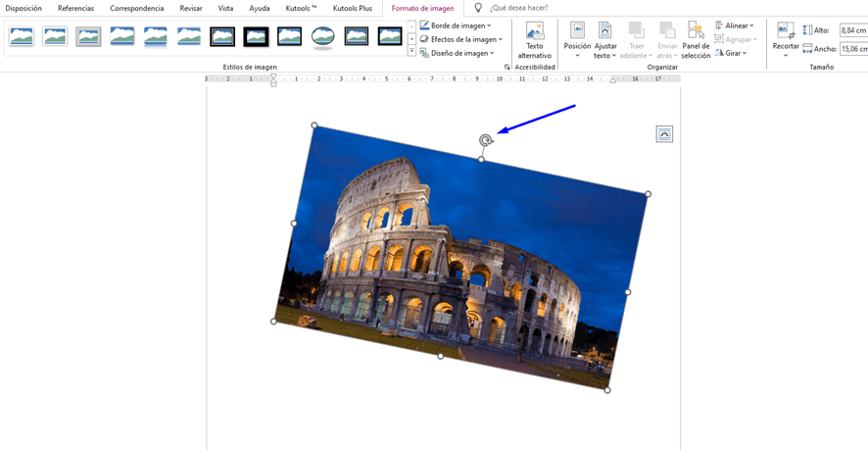Expand the Ajustar texto menu

605,40
